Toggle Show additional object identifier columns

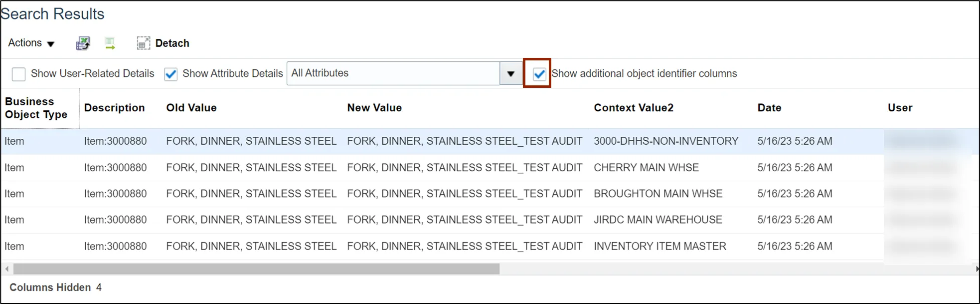click(539, 74)
